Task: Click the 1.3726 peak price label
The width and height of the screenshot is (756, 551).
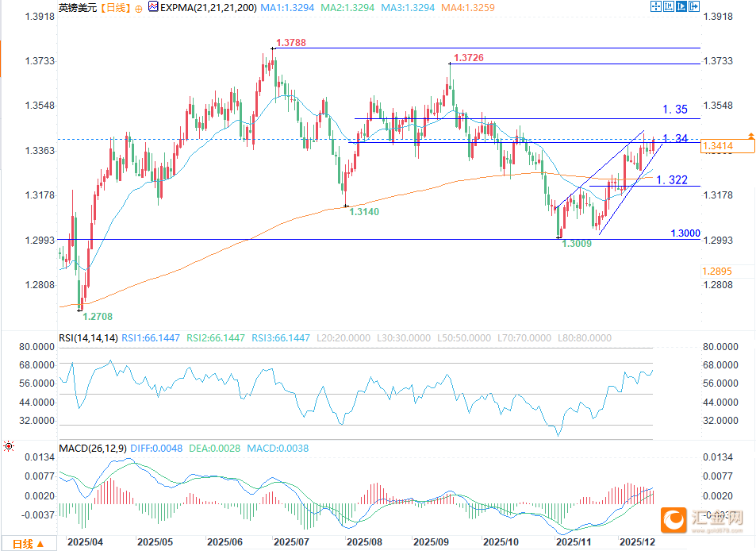Action: tap(469, 57)
